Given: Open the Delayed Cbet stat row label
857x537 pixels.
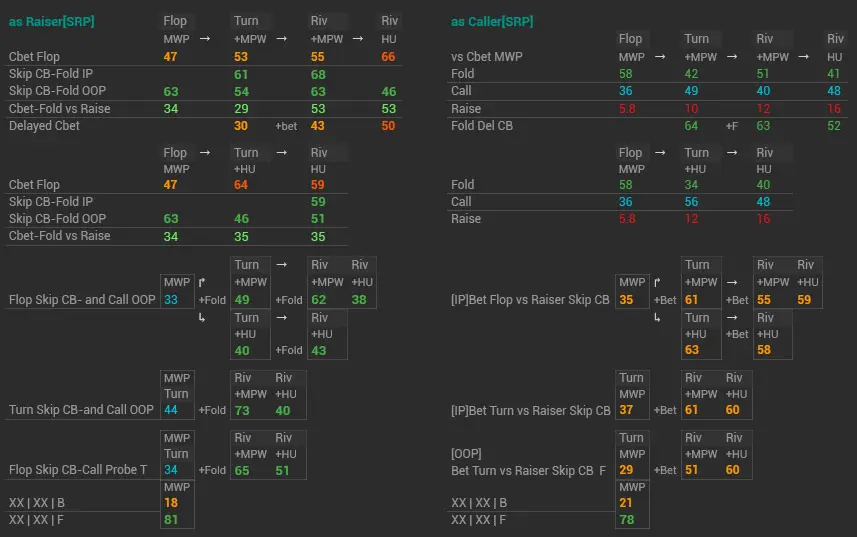Looking at the screenshot, I should 44,126.
